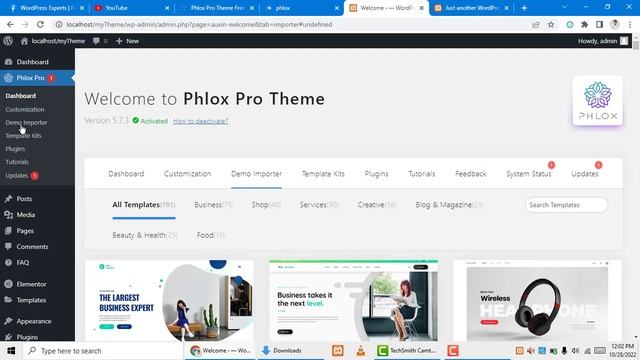Filter templates by Shop
Image resolution: width=640 pixels, height=360 pixels.
pos(266,205)
